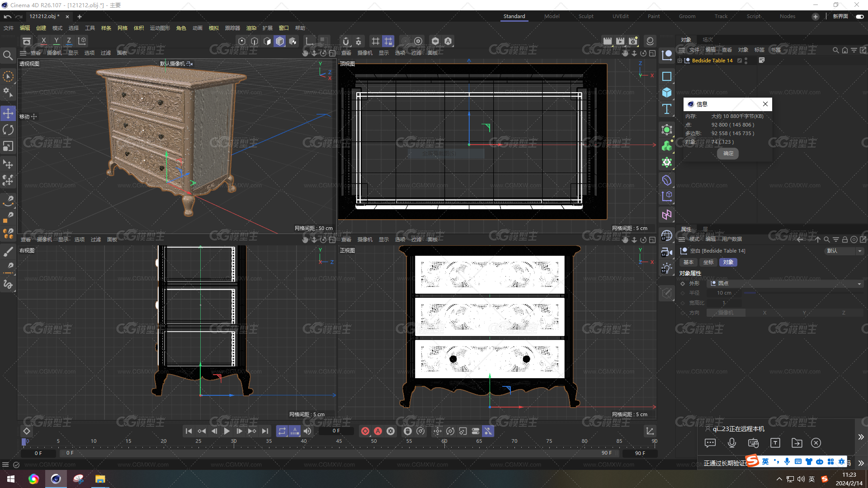Screen dimensions: 868x488
Task: Add a new document tab plus
Action: (80, 17)
